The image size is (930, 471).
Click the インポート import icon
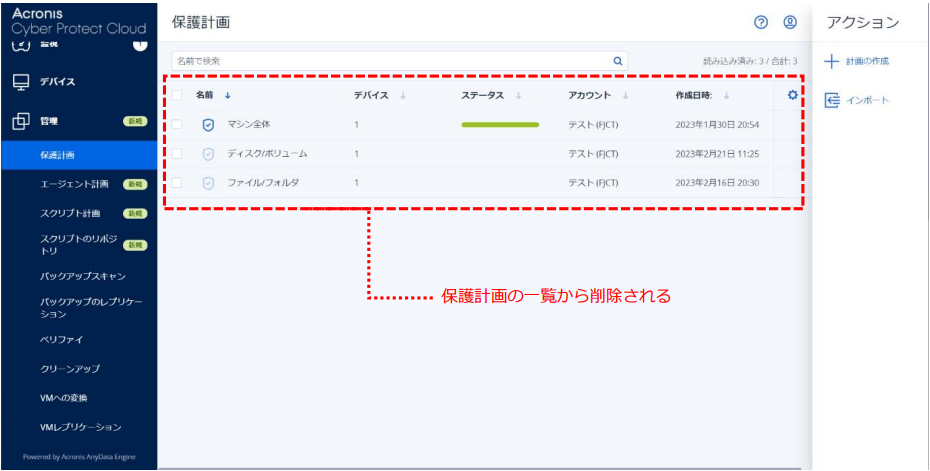[x=830, y=100]
